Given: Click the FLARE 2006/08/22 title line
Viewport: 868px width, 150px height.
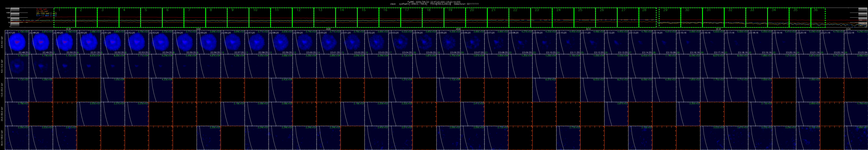Looking at the screenshot, I should tap(434, 2).
